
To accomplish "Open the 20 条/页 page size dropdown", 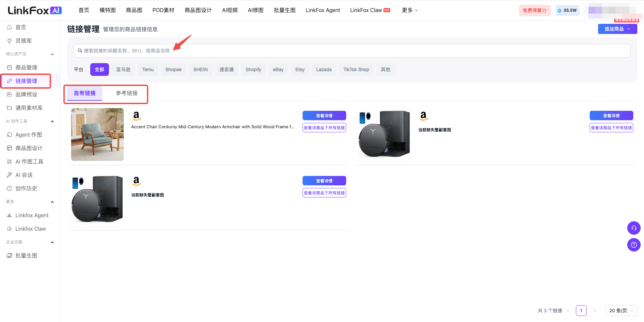I will (x=621, y=311).
